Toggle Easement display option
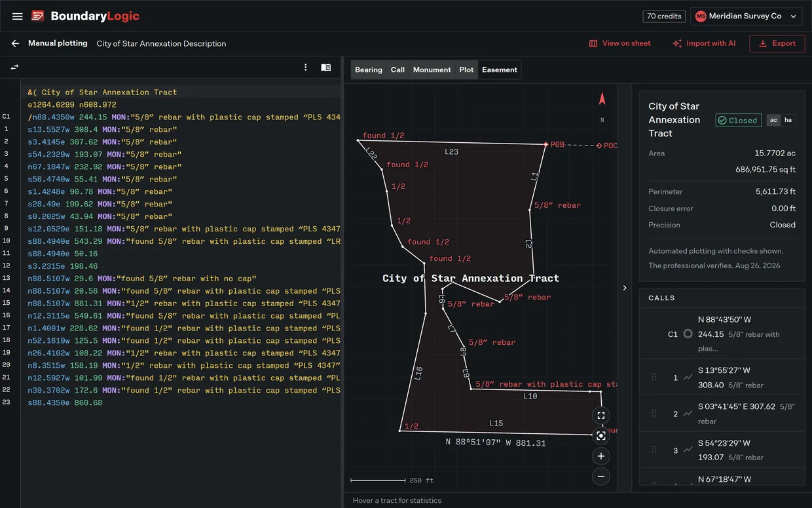The image size is (812, 508). pyautogui.click(x=500, y=69)
